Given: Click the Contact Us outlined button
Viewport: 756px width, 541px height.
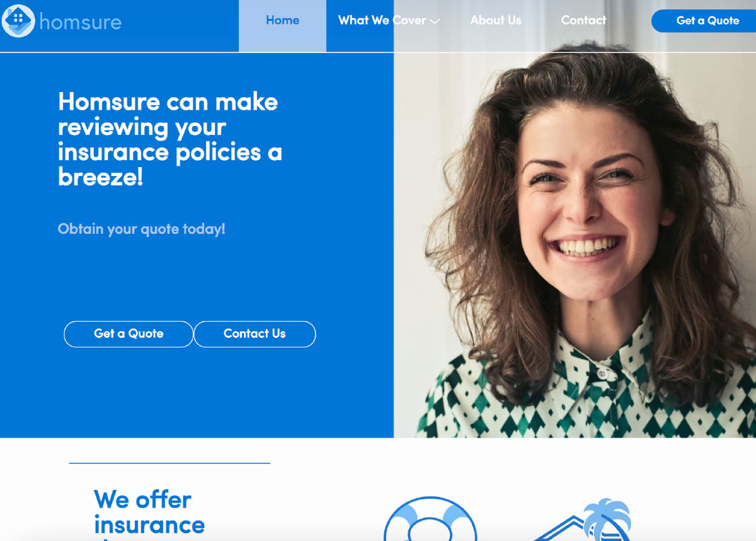Looking at the screenshot, I should pyautogui.click(x=255, y=334).
